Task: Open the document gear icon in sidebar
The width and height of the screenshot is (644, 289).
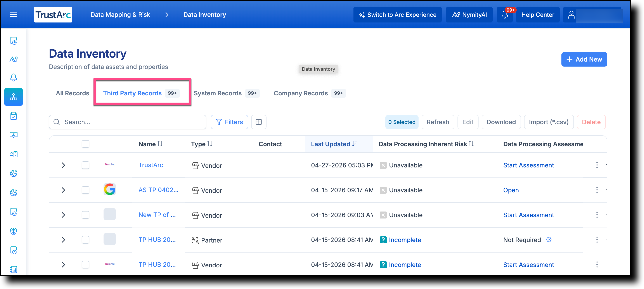Action: click(14, 212)
